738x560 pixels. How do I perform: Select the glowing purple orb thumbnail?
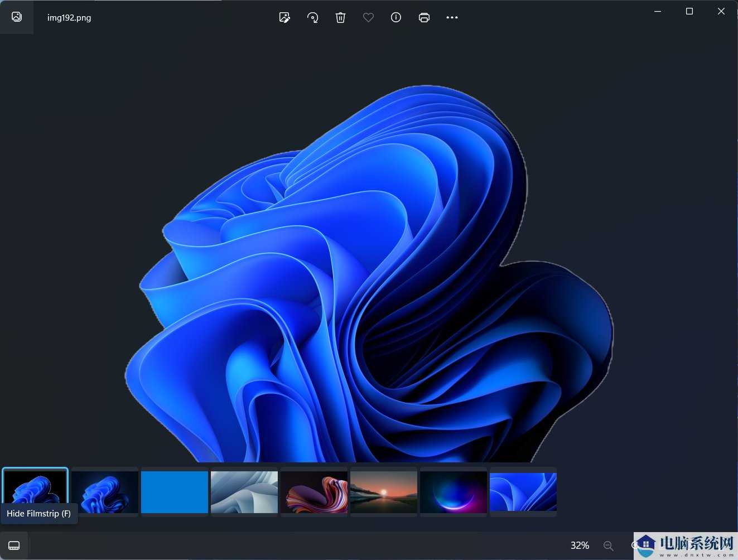coord(454,492)
